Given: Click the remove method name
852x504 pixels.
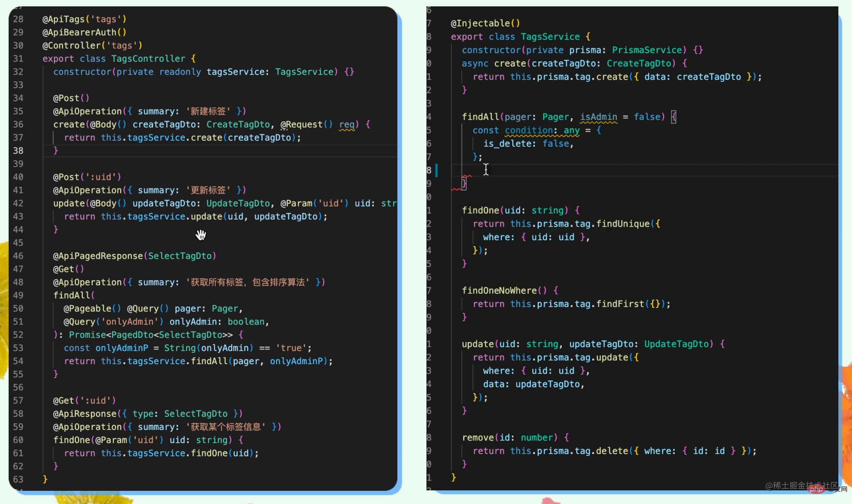Looking at the screenshot, I should [478, 438].
